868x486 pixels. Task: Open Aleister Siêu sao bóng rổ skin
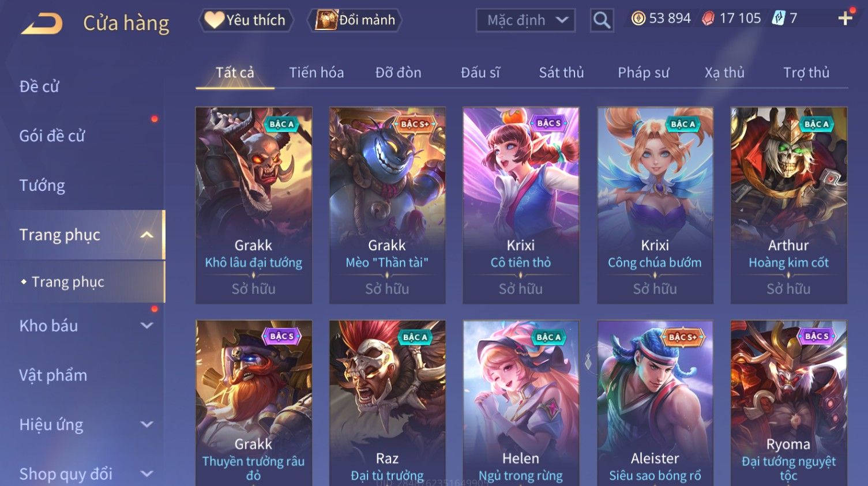[x=655, y=403]
